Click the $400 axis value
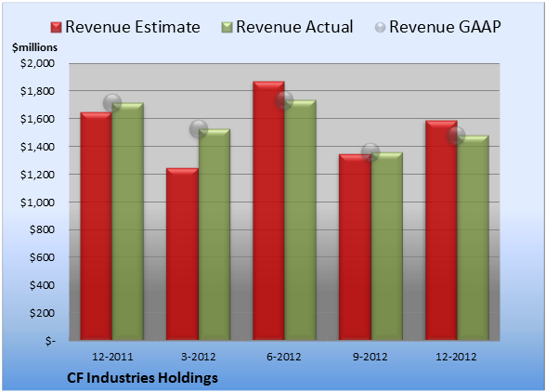This screenshot has width=546, height=392. click(x=42, y=285)
